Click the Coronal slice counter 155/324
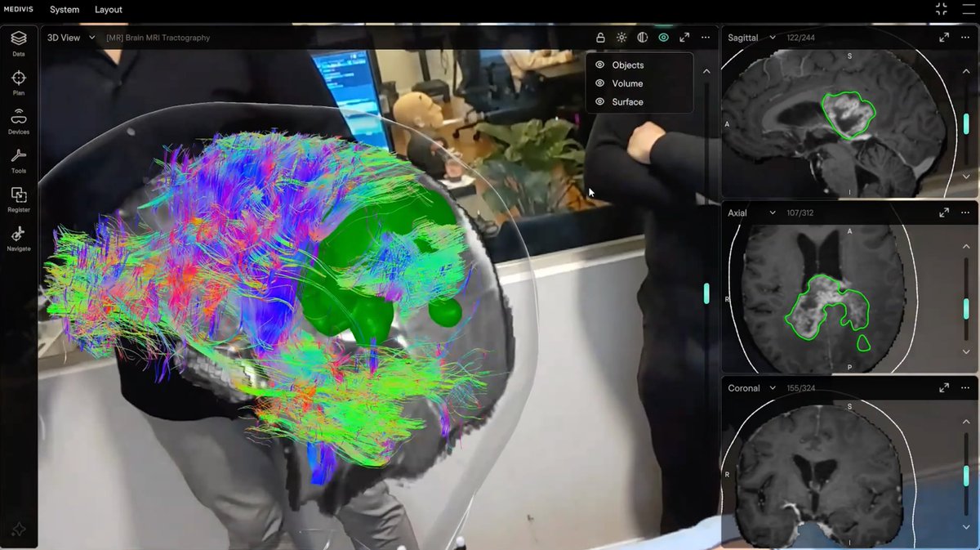Screen dimensions: 980x550 801,388
